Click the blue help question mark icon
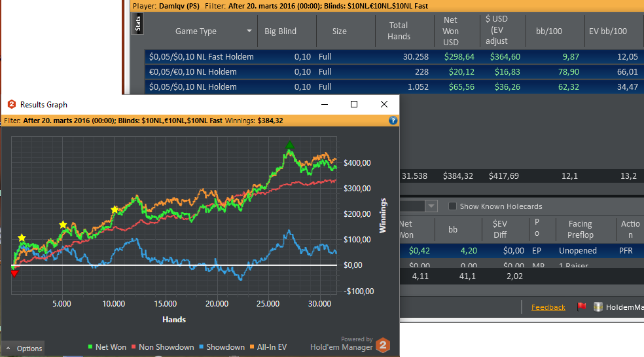 [x=393, y=121]
